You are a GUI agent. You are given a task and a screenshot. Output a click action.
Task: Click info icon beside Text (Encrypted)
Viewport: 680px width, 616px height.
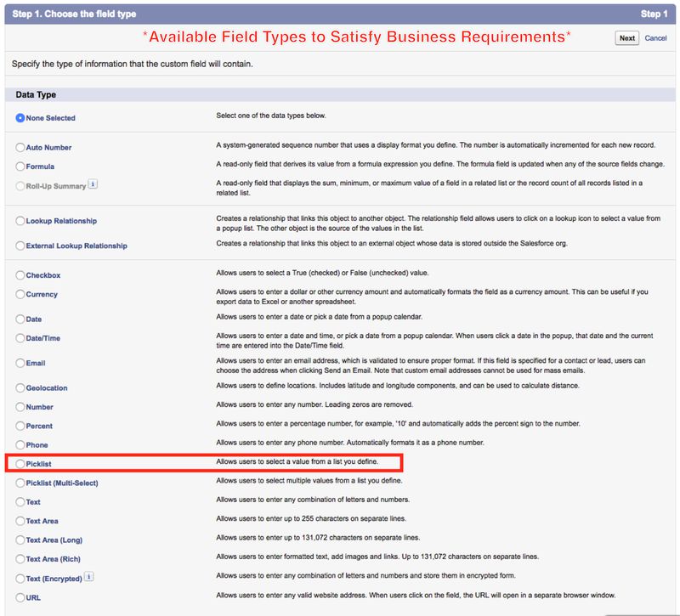click(x=88, y=578)
